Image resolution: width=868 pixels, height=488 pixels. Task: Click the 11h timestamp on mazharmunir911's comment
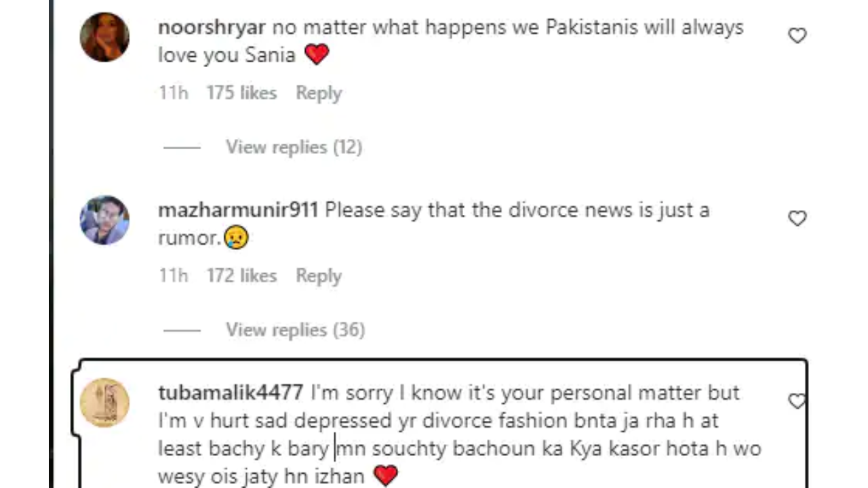point(173,276)
